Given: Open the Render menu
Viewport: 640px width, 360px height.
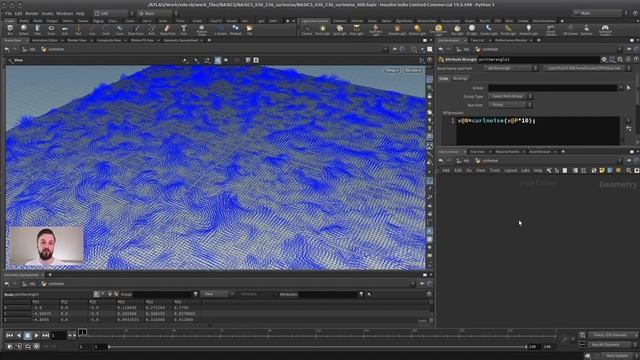Looking at the screenshot, I should (x=32, y=13).
